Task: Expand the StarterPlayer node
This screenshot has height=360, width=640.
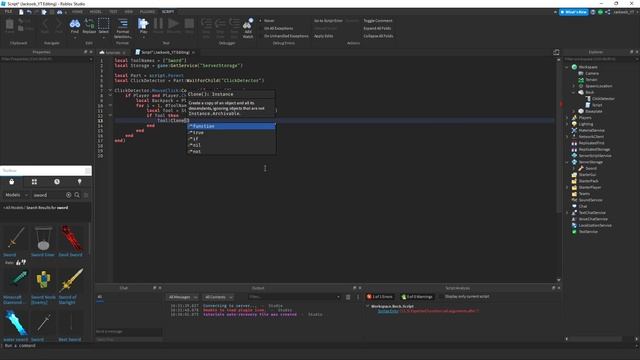Action: (x=567, y=187)
